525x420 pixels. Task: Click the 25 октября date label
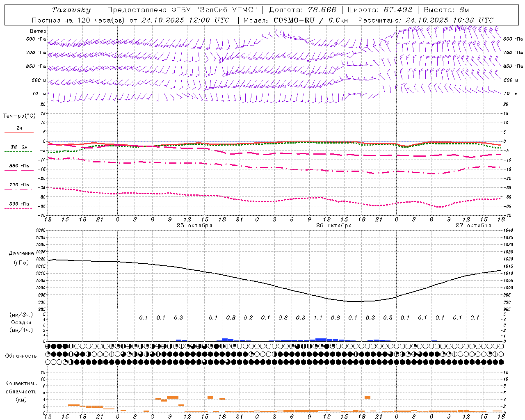(194, 226)
